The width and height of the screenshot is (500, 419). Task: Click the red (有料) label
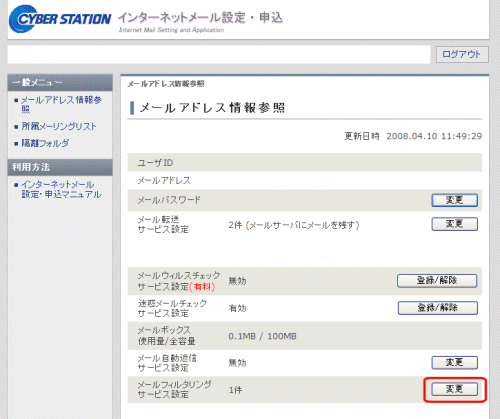tap(202, 286)
